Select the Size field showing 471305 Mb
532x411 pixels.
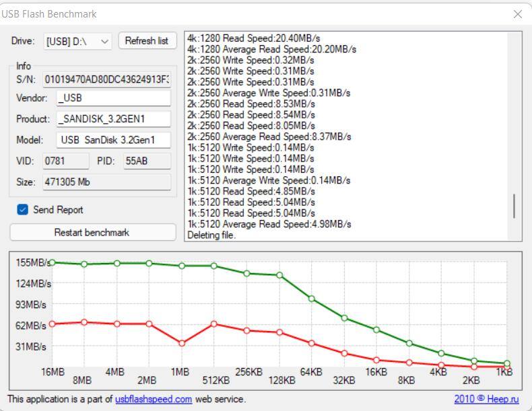point(106,182)
